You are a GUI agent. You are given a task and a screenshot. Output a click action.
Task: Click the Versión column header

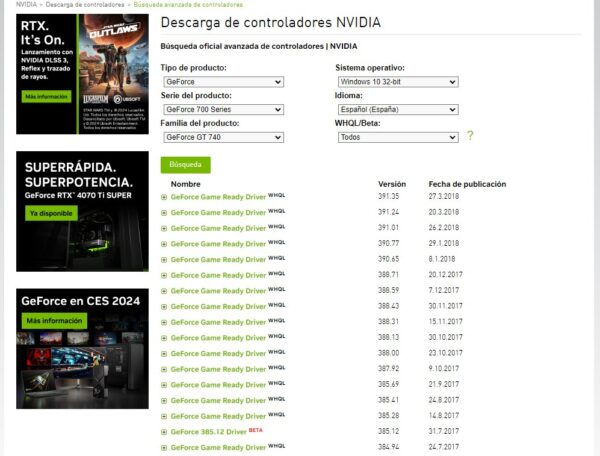click(392, 184)
